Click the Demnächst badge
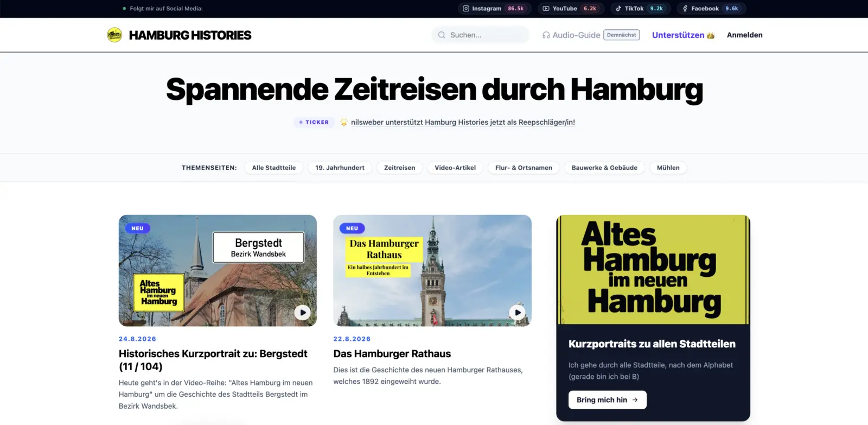Viewport: 868px width, 425px height. 622,35
